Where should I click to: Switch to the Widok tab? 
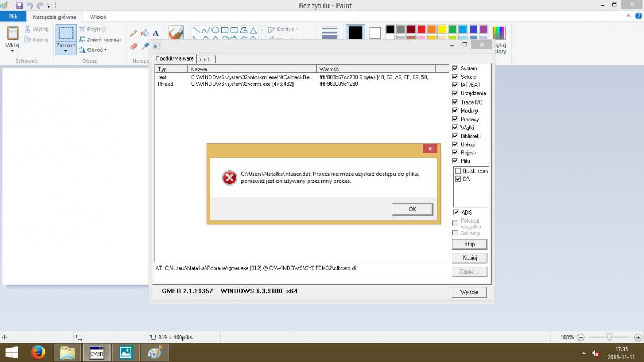98,17
